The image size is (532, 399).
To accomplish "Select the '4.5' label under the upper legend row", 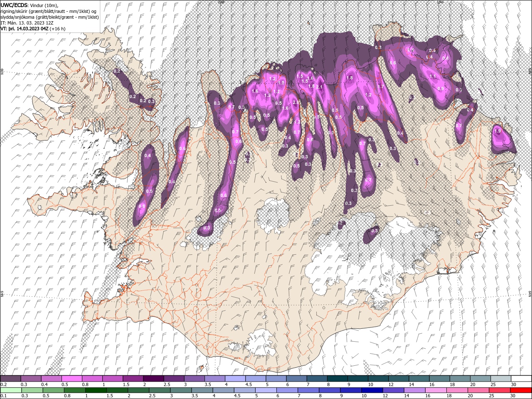I will (x=249, y=384).
